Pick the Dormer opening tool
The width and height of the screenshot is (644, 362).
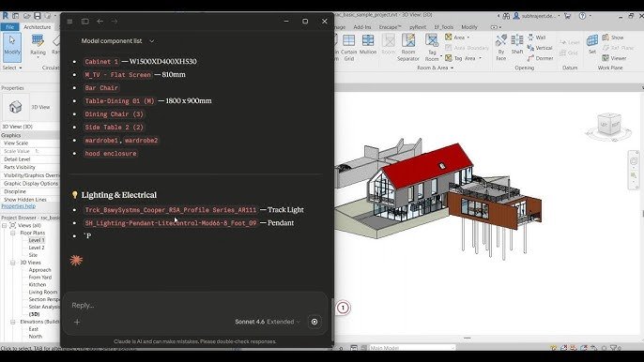point(540,58)
